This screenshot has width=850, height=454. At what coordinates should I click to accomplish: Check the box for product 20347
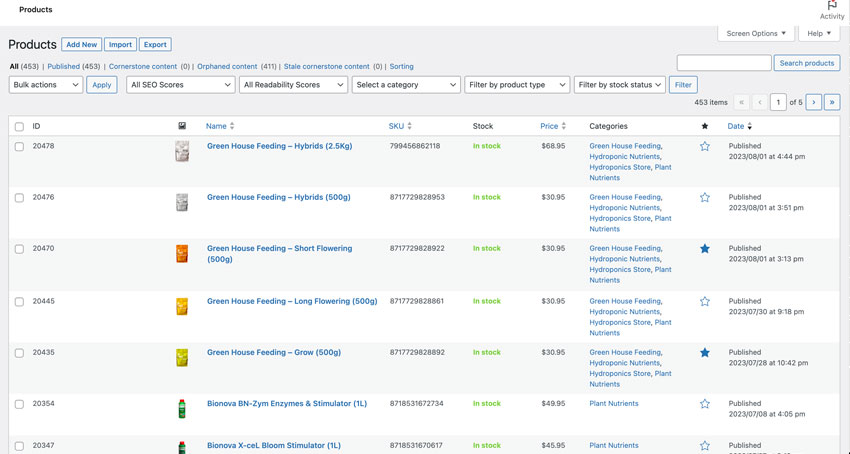coord(20,446)
